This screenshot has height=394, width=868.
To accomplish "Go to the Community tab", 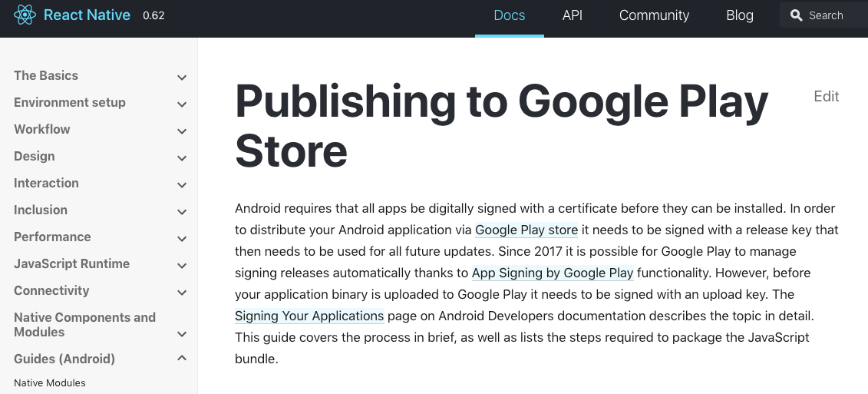I will pos(655,15).
